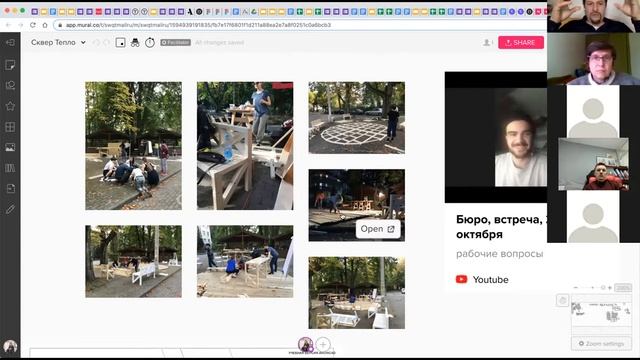Switch to the first purple-icon browser tab

(35, 12)
